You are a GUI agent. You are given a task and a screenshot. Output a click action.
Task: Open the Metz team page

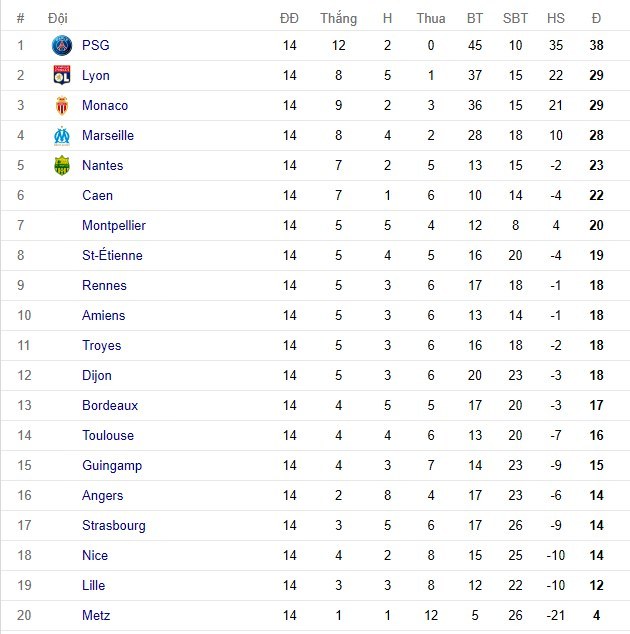point(96,615)
